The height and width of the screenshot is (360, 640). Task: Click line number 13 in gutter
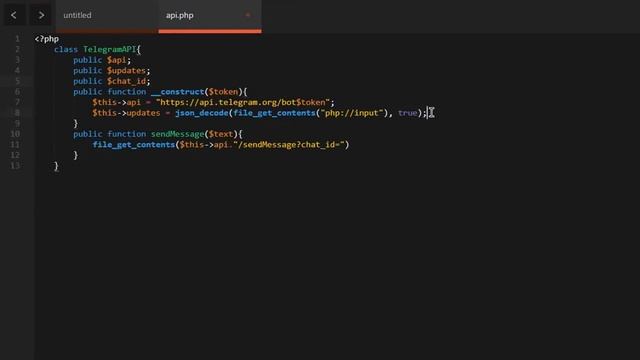click(x=15, y=166)
